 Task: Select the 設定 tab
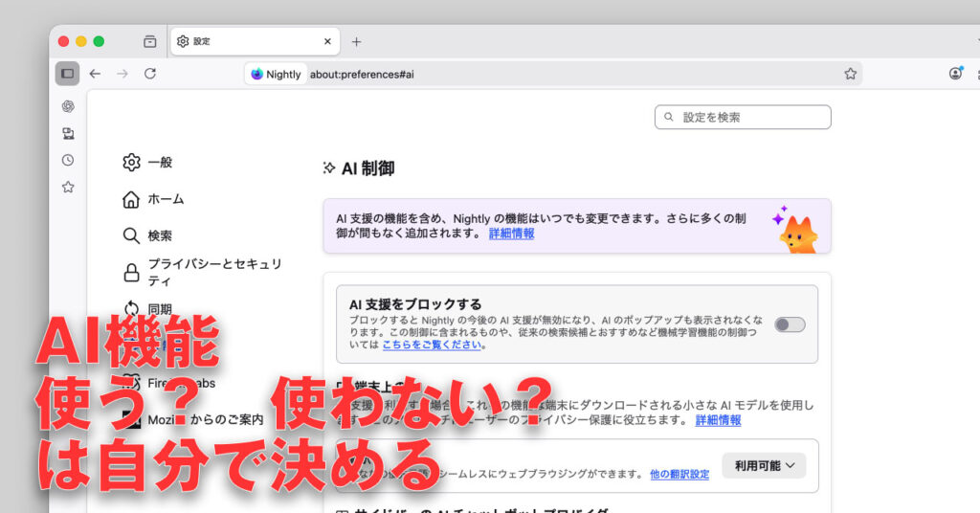(x=255, y=41)
